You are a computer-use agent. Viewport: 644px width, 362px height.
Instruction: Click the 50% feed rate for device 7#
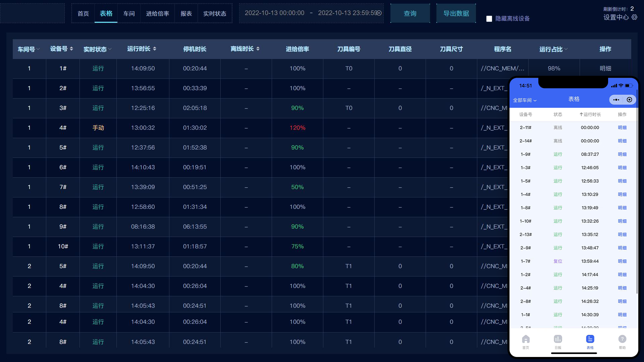298,187
